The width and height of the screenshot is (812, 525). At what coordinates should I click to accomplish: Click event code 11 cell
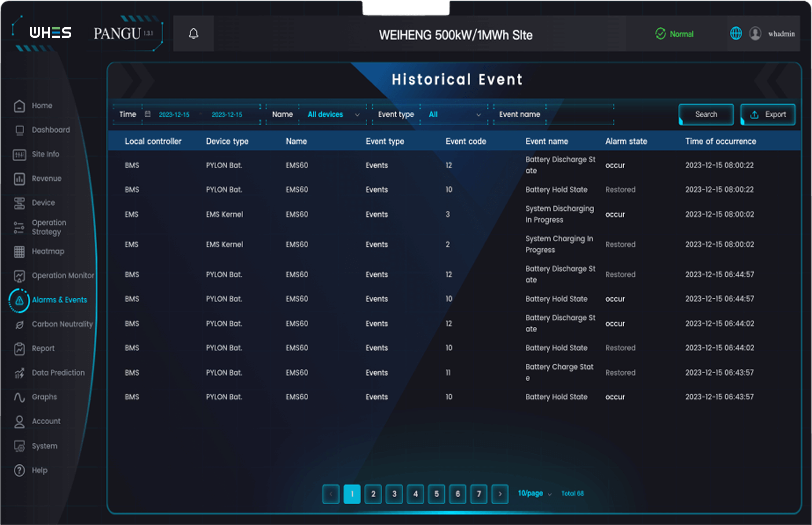click(x=448, y=372)
